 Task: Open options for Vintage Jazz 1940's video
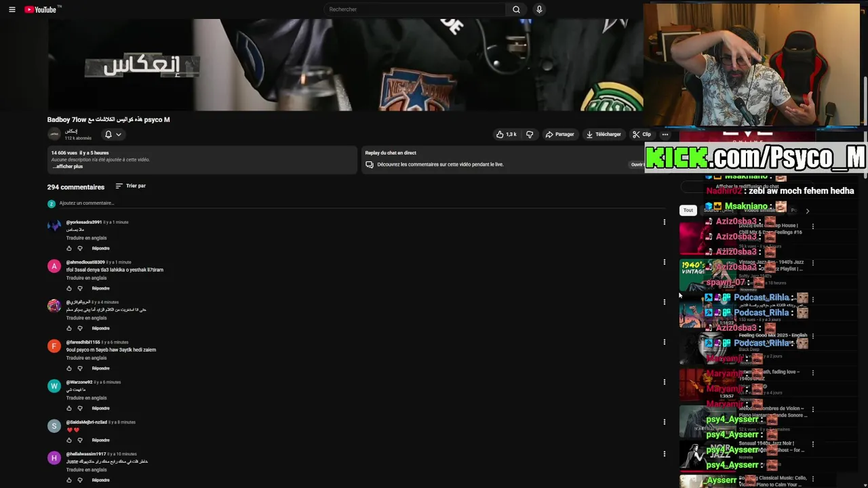pos(813,263)
